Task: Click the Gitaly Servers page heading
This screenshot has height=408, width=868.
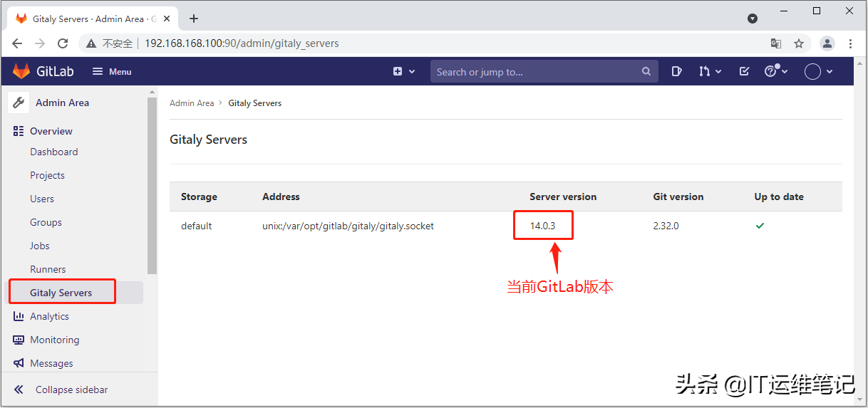Action: 208,140
